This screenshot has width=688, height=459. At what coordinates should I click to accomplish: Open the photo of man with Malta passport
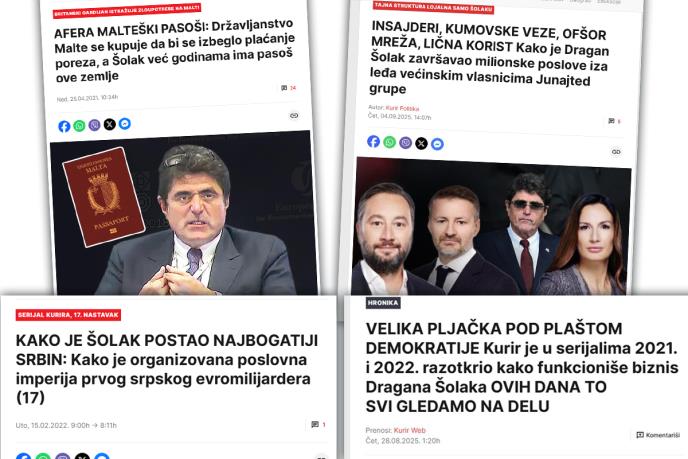coord(183,215)
